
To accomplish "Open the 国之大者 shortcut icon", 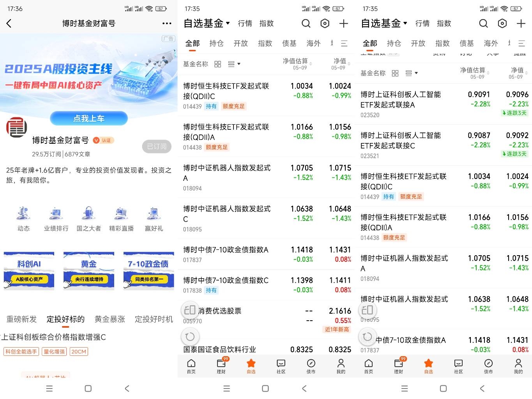I will pos(89,219).
